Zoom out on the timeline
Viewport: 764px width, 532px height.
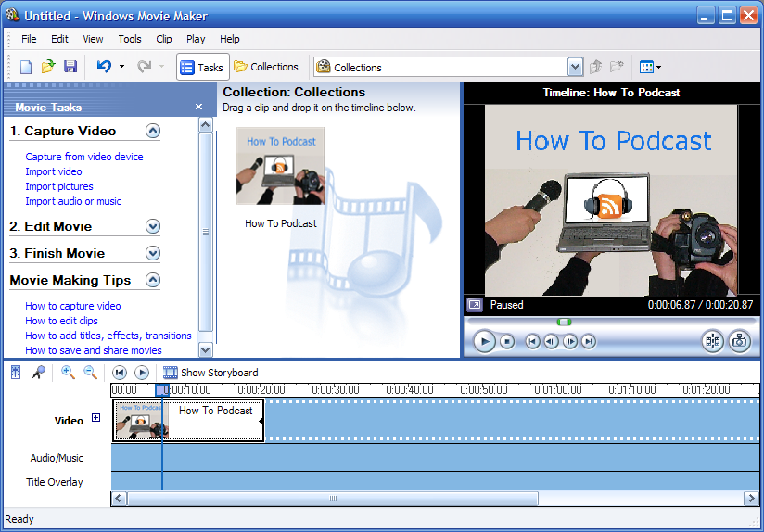[x=91, y=373]
